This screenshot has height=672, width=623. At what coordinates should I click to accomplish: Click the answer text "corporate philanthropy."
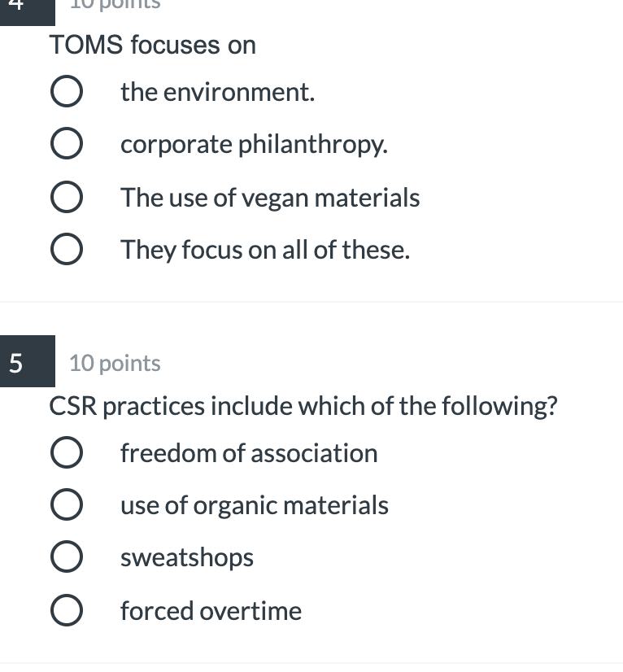click(x=255, y=143)
